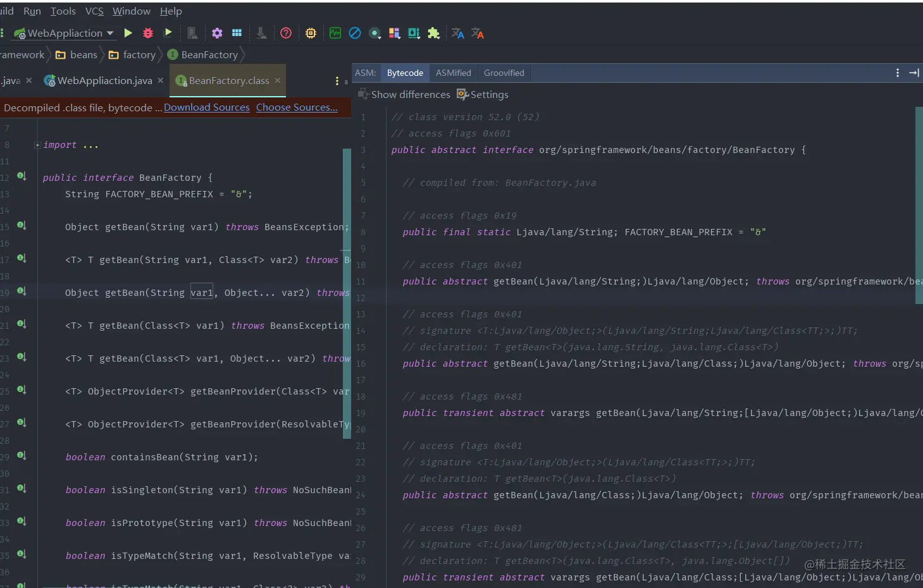Image resolution: width=923 pixels, height=588 pixels.
Task: Open the VCS menu
Action: pos(94,11)
